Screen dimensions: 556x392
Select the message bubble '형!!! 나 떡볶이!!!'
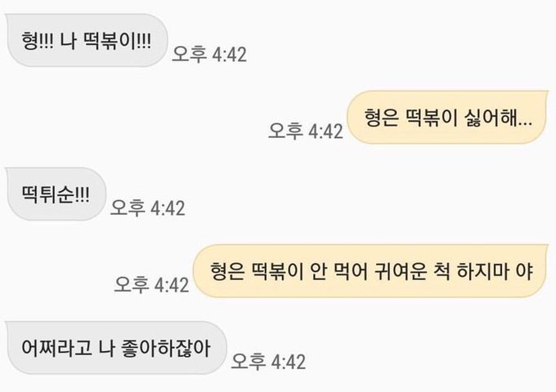(x=87, y=40)
